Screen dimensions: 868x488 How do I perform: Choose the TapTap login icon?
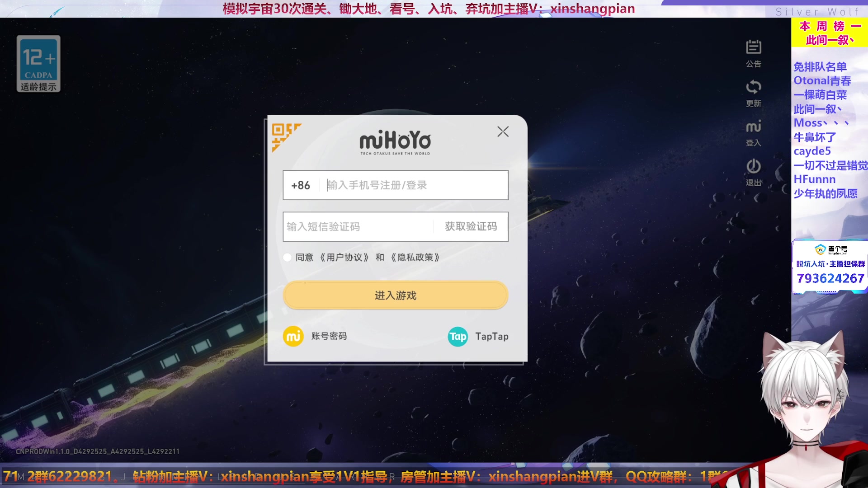(458, 337)
